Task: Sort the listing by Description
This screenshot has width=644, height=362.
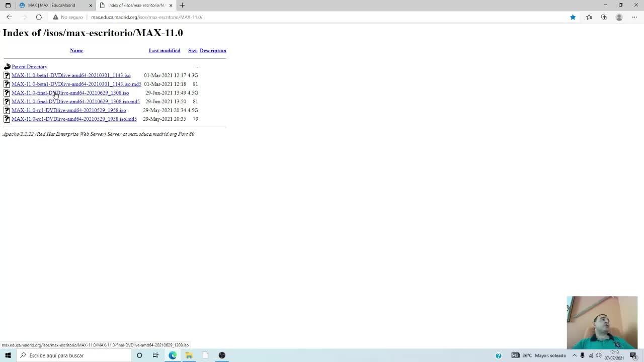Action: (x=213, y=51)
